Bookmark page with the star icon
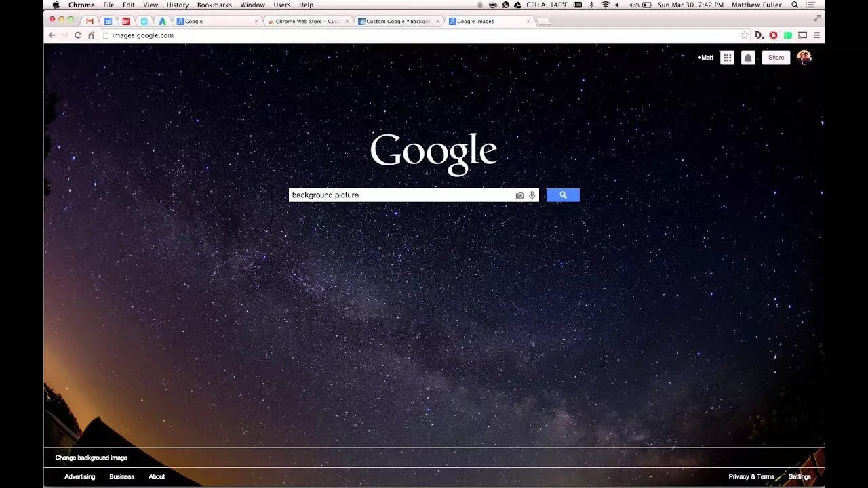The image size is (868, 488). point(744,35)
